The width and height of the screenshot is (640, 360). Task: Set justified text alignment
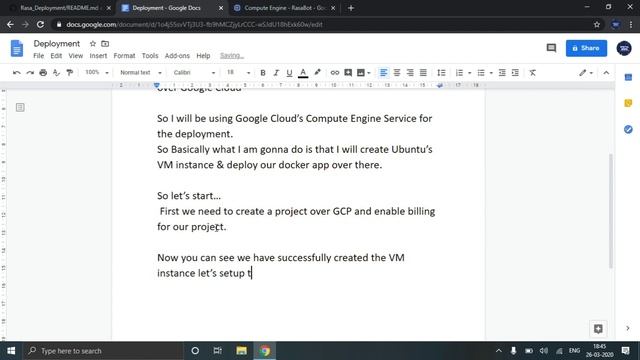click(x=423, y=73)
